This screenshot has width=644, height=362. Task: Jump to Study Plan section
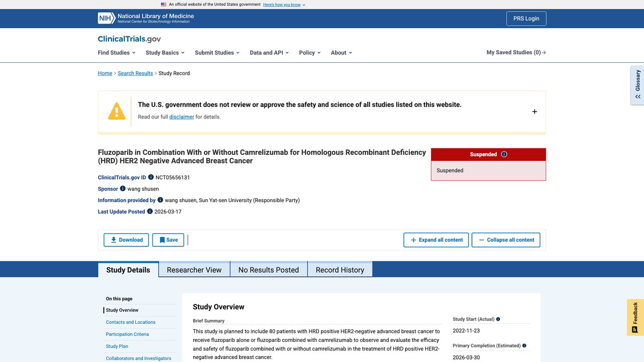point(117,346)
